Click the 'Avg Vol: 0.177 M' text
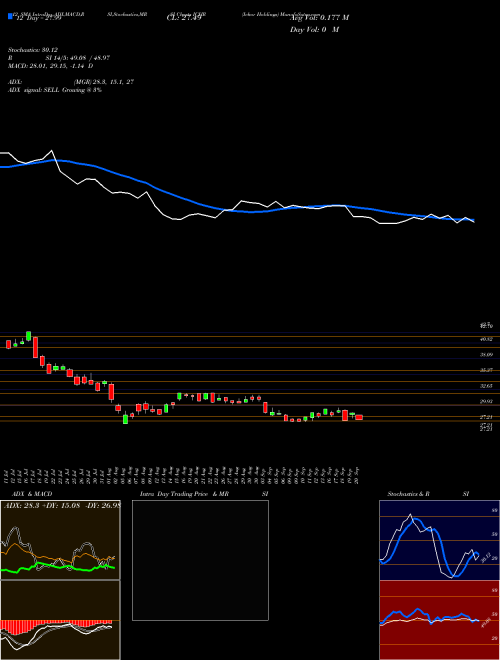This screenshot has width=500, height=660. (x=319, y=18)
